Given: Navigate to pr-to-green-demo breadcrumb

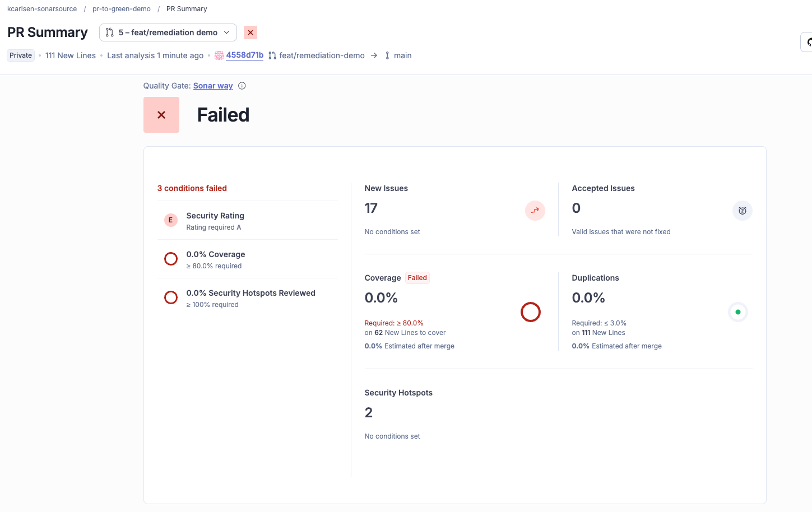Looking at the screenshot, I should 122,9.
